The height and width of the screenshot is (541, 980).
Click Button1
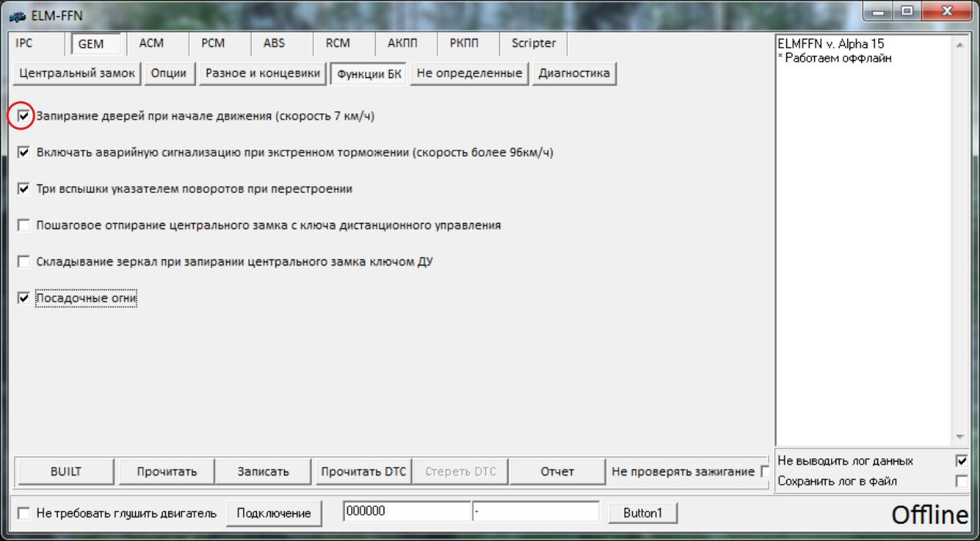pos(643,513)
